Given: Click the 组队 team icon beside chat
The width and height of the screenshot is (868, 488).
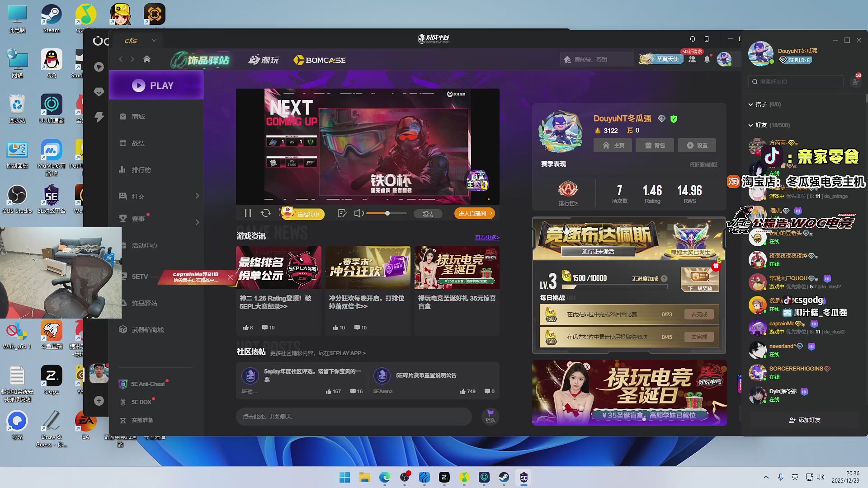Looking at the screenshot, I should 490,416.
